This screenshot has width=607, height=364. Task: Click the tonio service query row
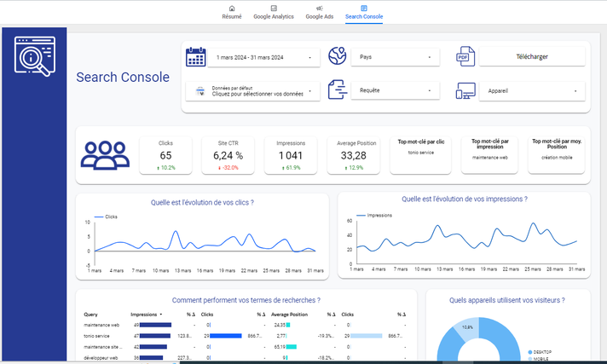tap(245, 336)
